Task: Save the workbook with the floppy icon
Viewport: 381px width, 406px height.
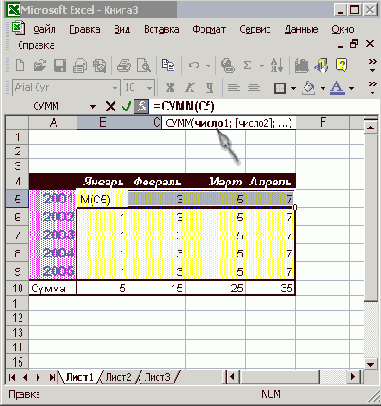Action: pos(60,65)
